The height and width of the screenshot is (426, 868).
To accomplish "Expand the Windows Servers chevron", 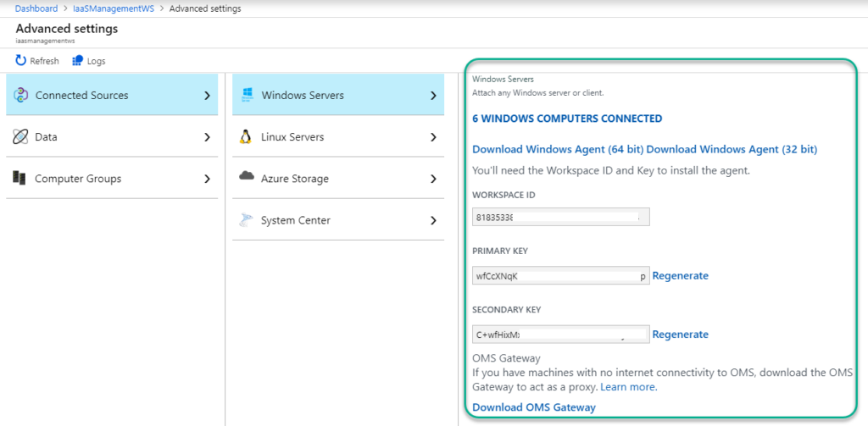I will tap(433, 96).
